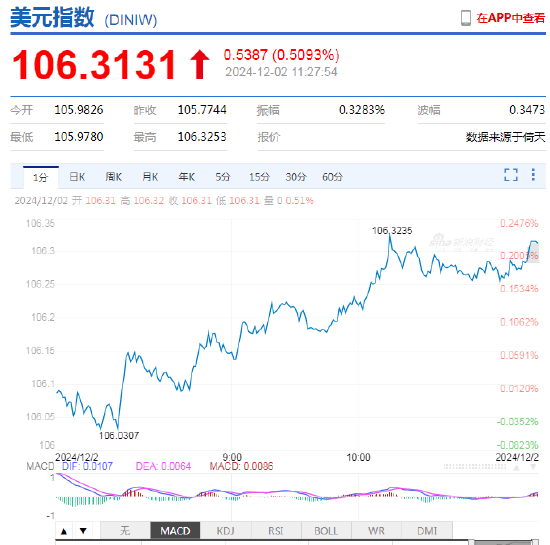Click the 106.3235 peak point on the chart
Screen dimensions: 550x545
pos(390,236)
